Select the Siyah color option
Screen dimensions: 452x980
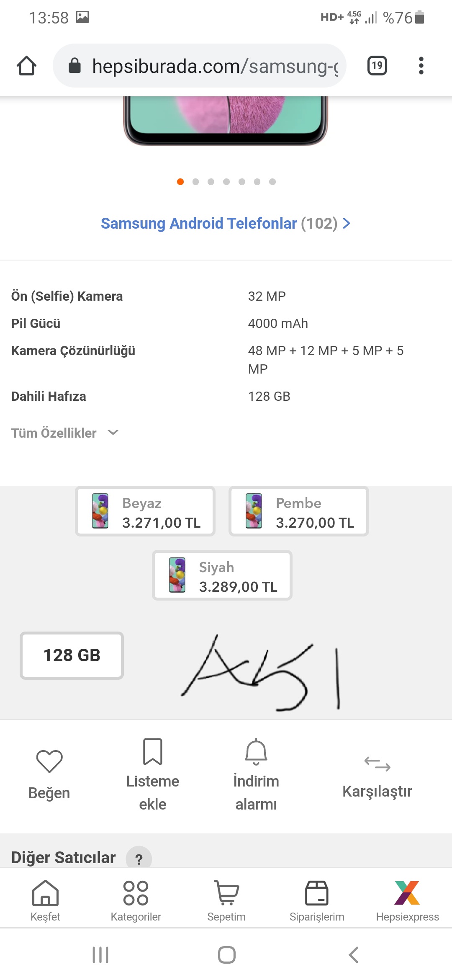click(x=222, y=575)
